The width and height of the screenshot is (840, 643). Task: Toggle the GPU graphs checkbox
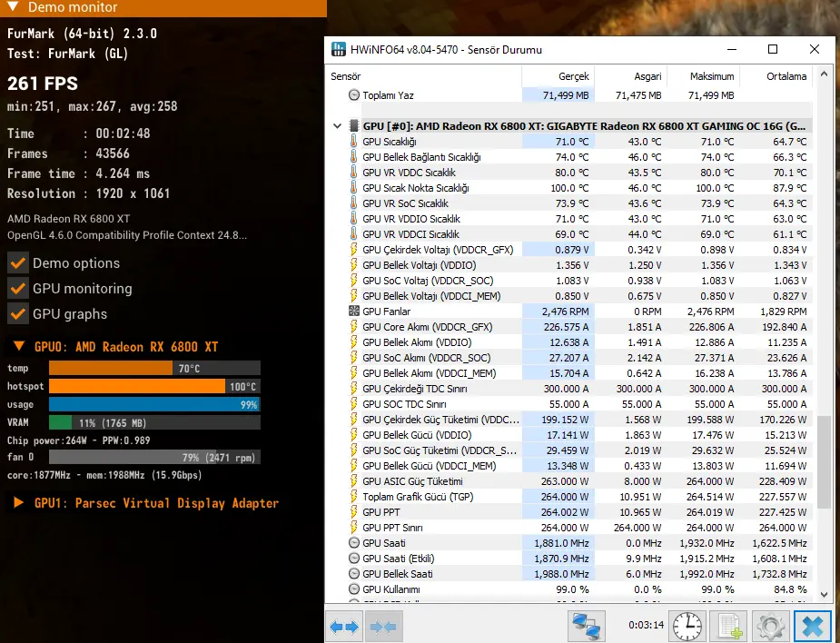click(x=18, y=314)
